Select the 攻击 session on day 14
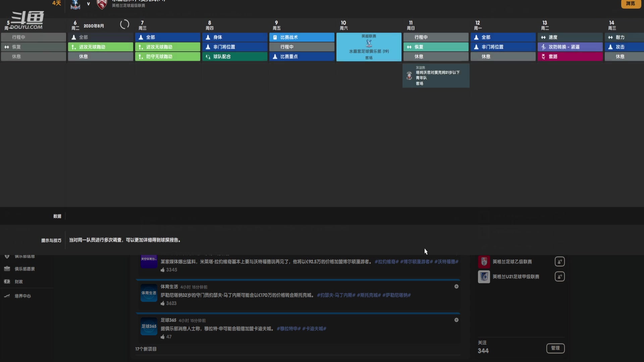Image resolution: width=644 pixels, height=362 pixels. pos(624,47)
